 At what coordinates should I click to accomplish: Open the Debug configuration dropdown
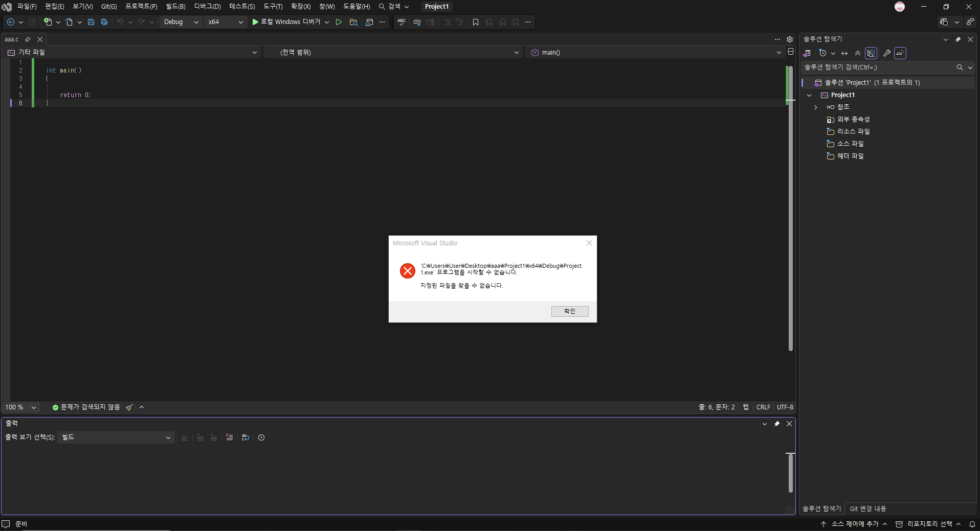[x=181, y=22]
